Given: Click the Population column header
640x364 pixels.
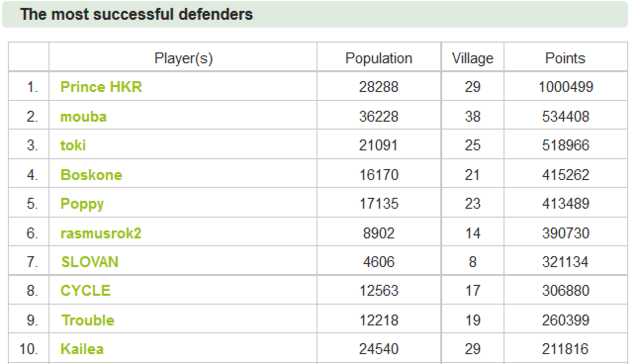Looking at the screenshot, I should tap(379, 58).
